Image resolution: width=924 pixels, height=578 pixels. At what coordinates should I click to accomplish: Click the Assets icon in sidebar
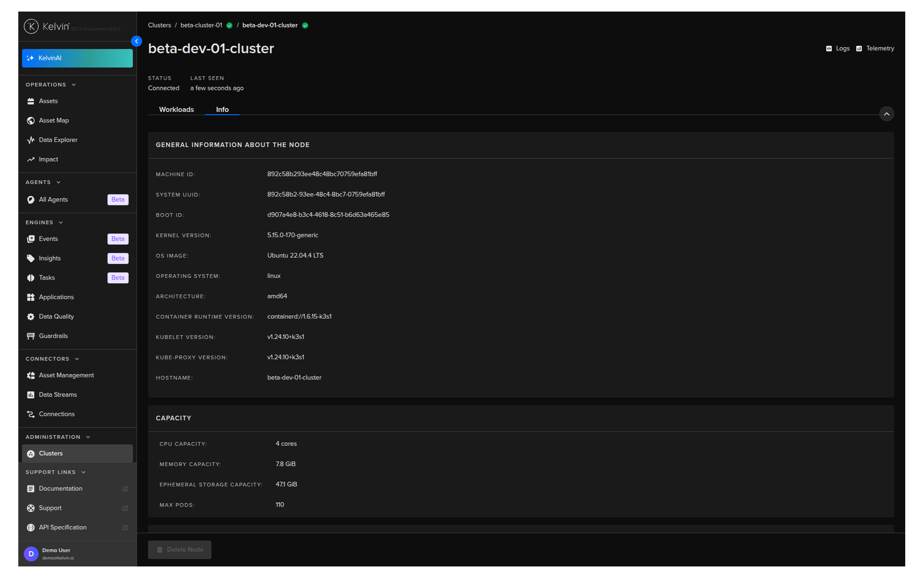pyautogui.click(x=31, y=101)
